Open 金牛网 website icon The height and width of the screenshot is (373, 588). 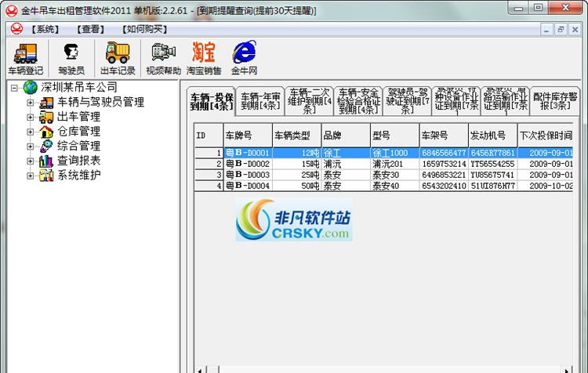244,59
